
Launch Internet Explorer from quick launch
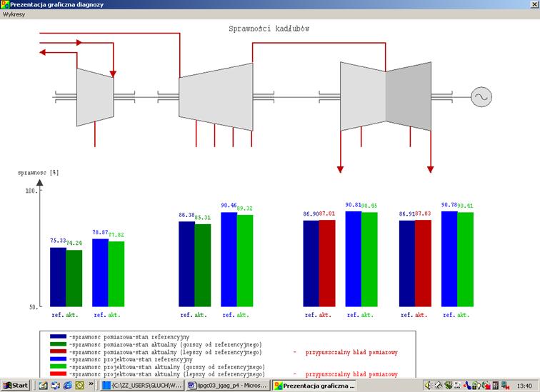68,386
